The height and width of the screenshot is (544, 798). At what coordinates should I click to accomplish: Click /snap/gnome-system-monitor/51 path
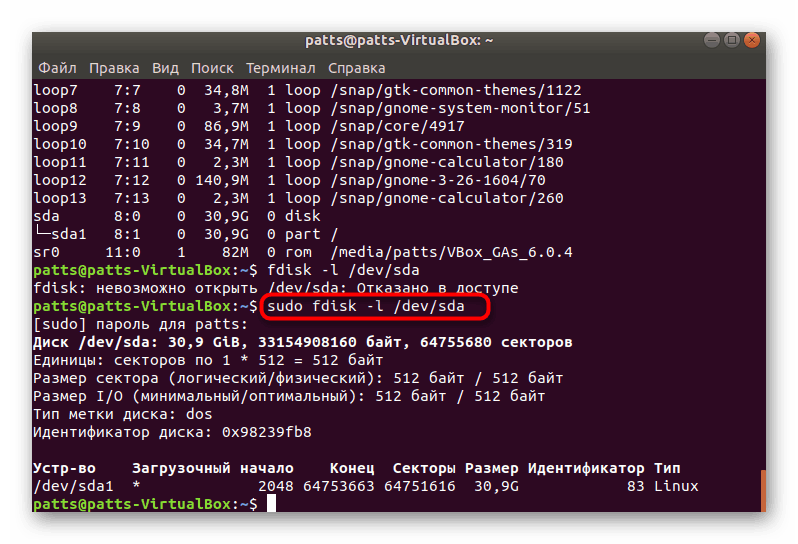(460, 108)
